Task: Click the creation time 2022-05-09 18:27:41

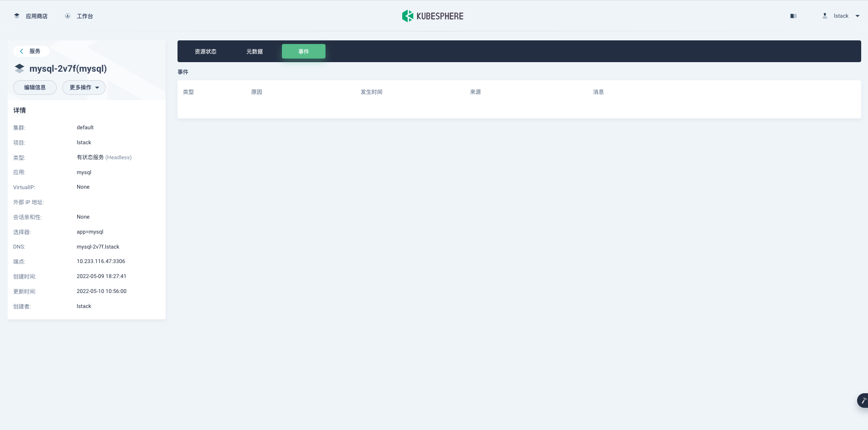Action: 102,276
